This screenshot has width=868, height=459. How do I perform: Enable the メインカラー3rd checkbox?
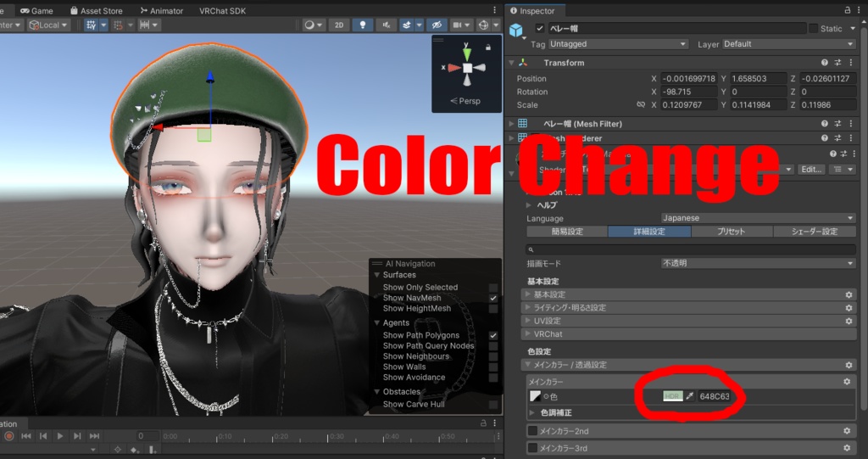532,447
